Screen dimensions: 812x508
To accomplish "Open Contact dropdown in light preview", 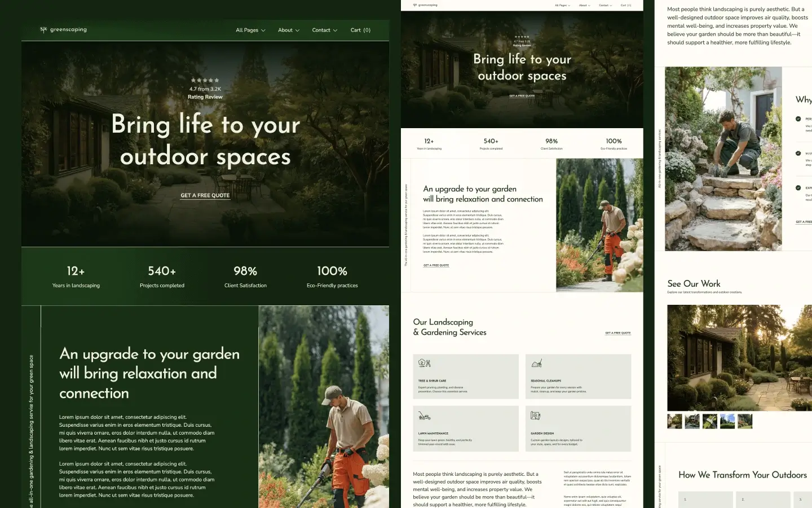I will pos(605,5).
